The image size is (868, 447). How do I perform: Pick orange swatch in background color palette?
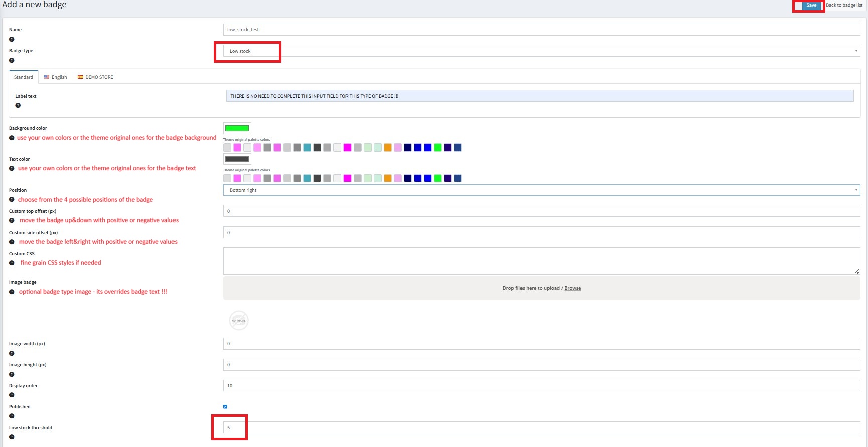point(388,148)
